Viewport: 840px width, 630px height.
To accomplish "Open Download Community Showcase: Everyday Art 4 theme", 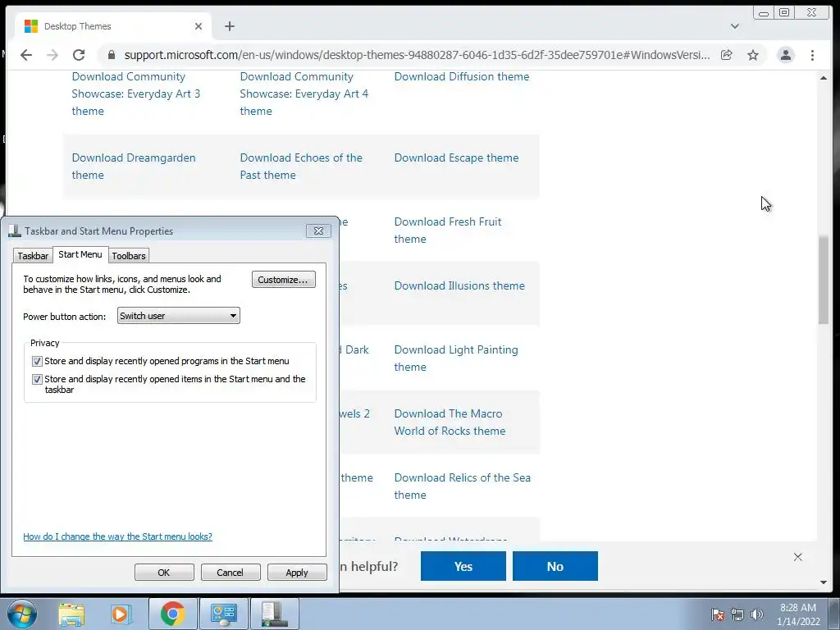I will point(304,94).
